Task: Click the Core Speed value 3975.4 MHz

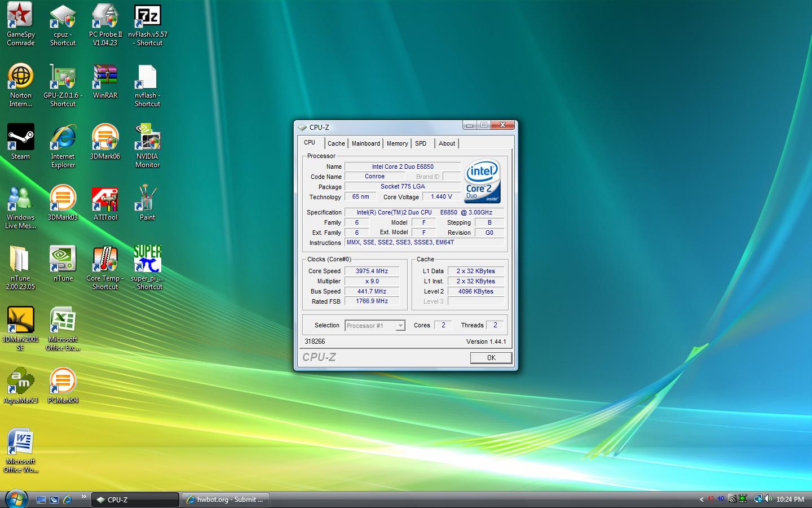Action: click(372, 271)
